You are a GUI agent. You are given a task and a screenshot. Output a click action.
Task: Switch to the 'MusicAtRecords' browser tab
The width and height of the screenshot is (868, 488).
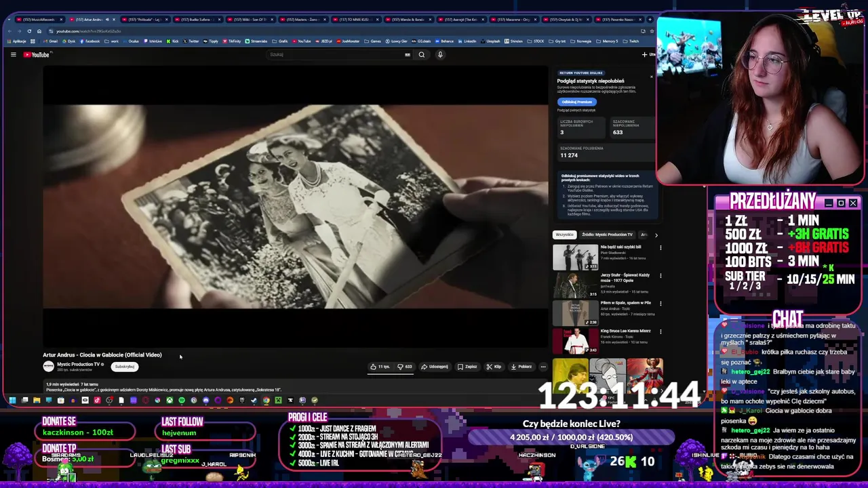point(40,20)
